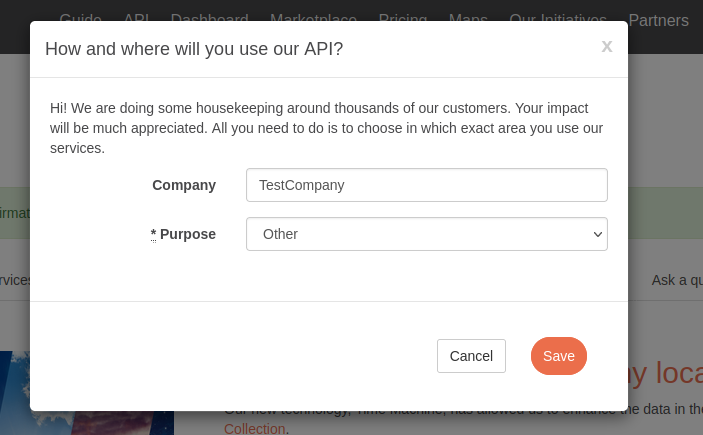Click the Company text field
This screenshot has height=435, width=703.
426,185
